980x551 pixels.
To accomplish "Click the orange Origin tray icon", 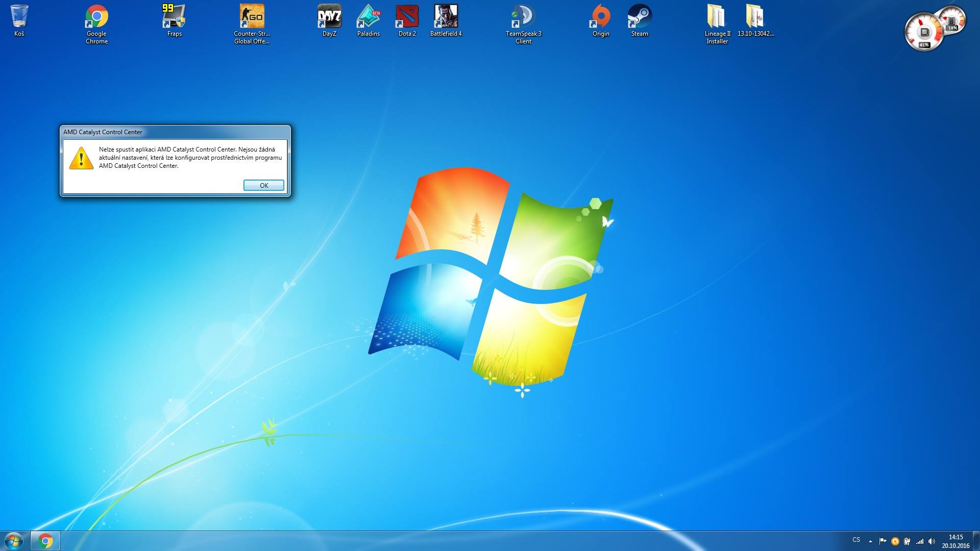I will coord(895,541).
